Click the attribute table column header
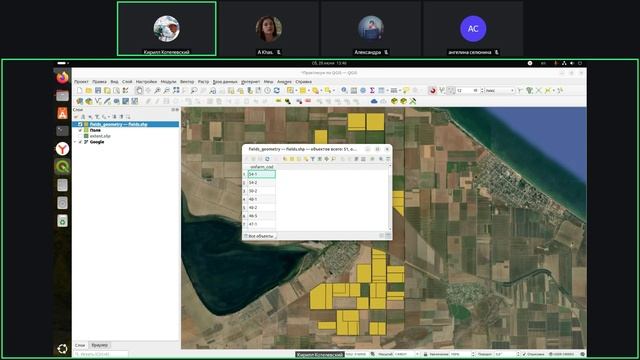 262,167
